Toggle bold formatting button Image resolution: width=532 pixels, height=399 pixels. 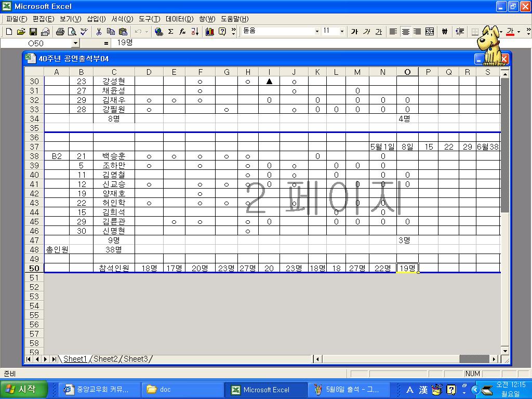click(354, 32)
